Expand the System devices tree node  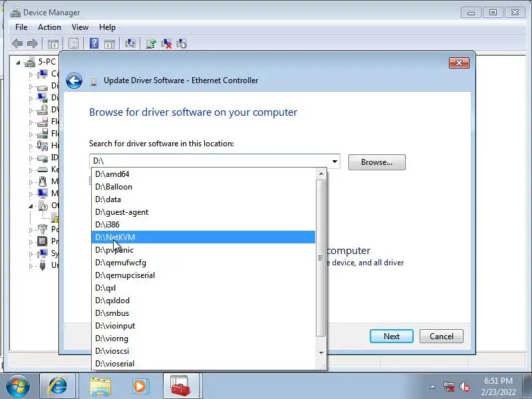31,254
